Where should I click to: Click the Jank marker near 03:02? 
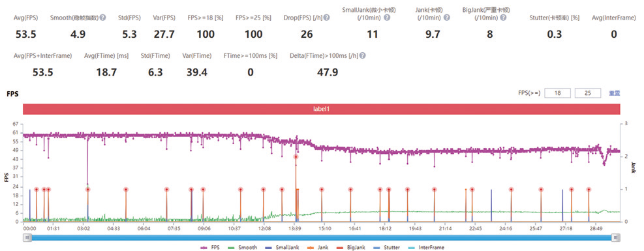[87, 190]
